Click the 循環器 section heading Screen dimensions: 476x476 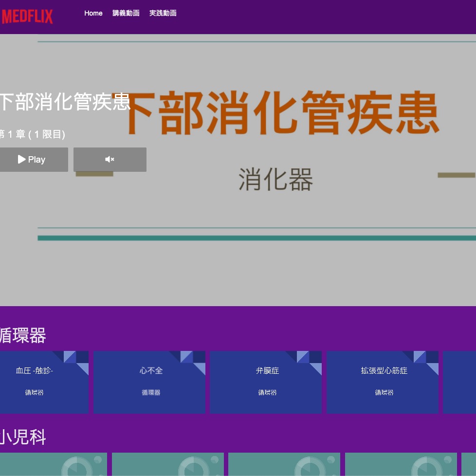(x=23, y=336)
